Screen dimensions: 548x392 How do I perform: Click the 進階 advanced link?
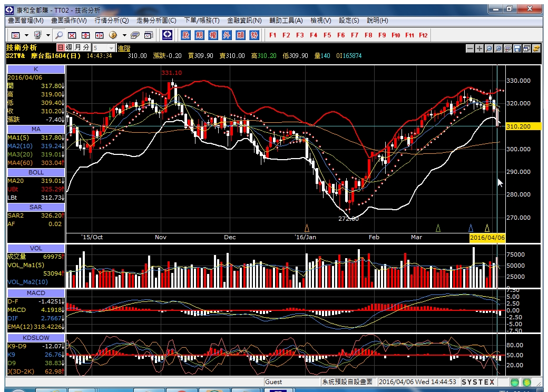click(x=124, y=48)
